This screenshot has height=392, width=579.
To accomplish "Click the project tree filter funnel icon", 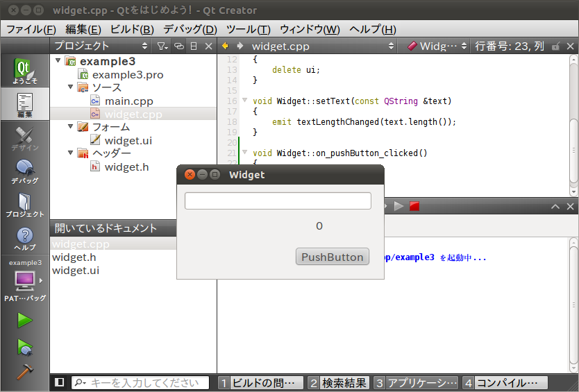I will 161,46.
